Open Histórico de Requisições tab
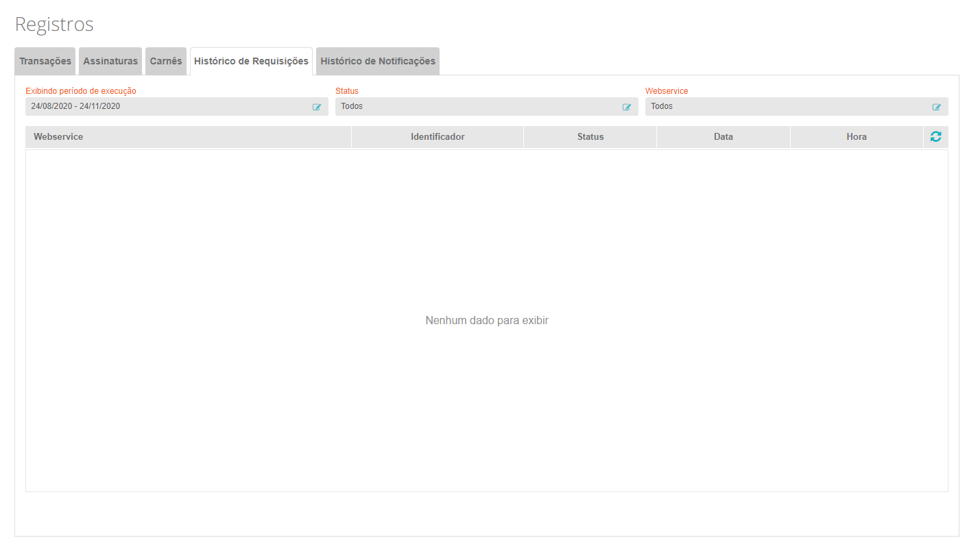Image resolution: width=980 pixels, height=551 pixels. [x=251, y=61]
